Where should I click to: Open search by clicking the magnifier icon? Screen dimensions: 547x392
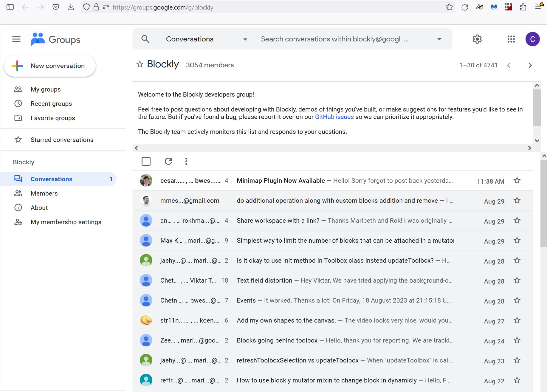(145, 39)
